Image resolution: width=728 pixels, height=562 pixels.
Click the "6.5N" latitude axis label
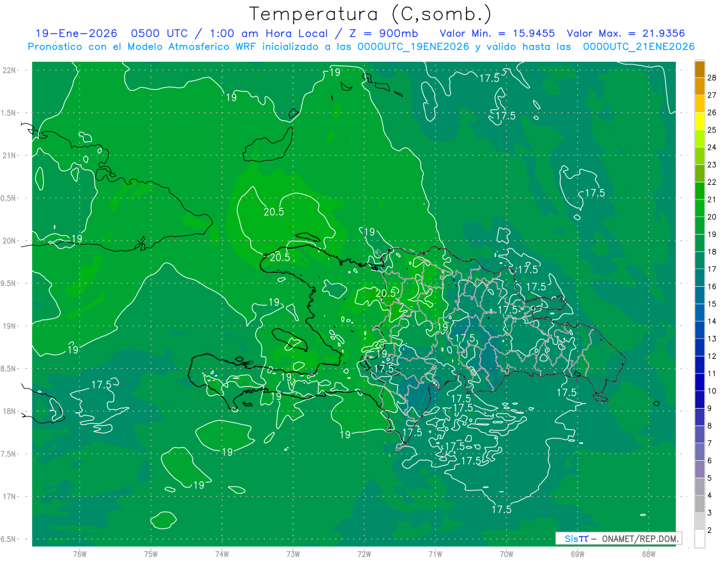tap(10, 539)
